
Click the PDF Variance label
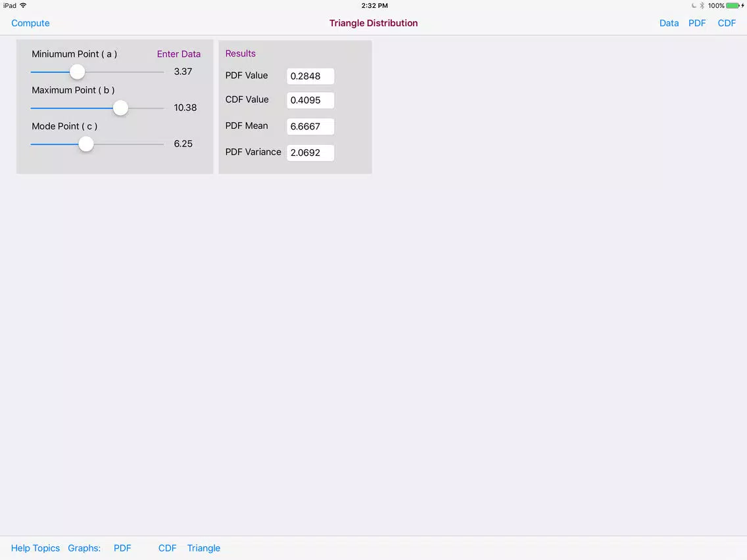click(x=253, y=152)
